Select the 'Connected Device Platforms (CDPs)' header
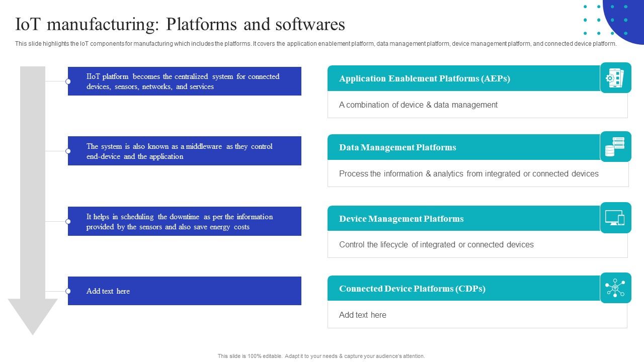This screenshot has height=362, width=644. coord(464,289)
